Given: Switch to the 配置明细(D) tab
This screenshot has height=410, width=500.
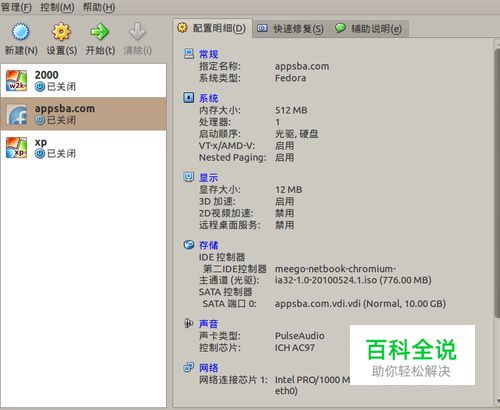Looking at the screenshot, I should coord(213,28).
